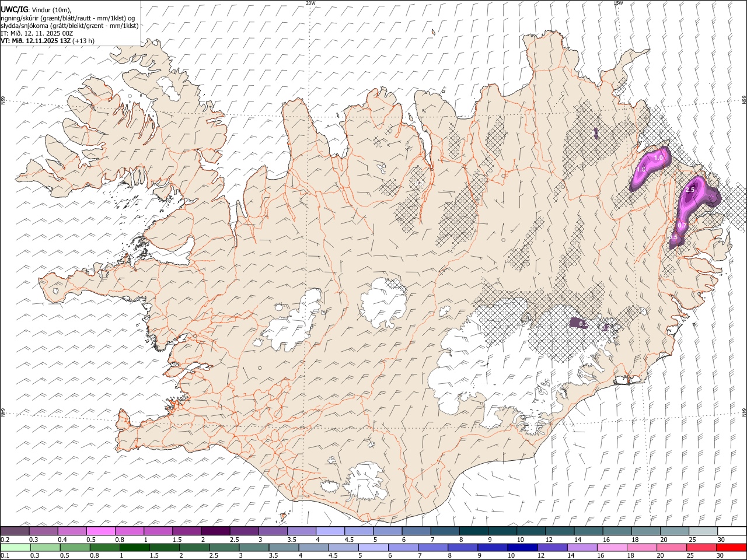Select the grey-blue 6 swatch, top scale

pyautogui.click(x=416, y=531)
